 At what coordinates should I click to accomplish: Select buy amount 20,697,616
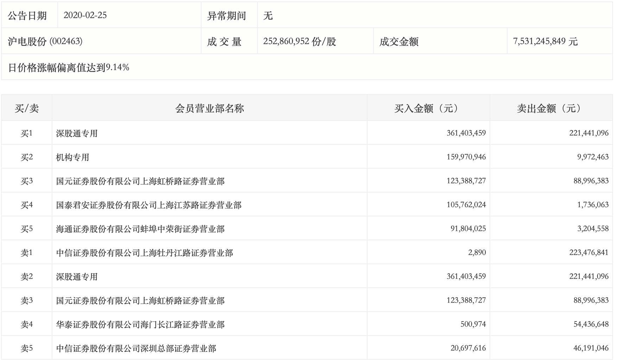pyautogui.click(x=468, y=348)
